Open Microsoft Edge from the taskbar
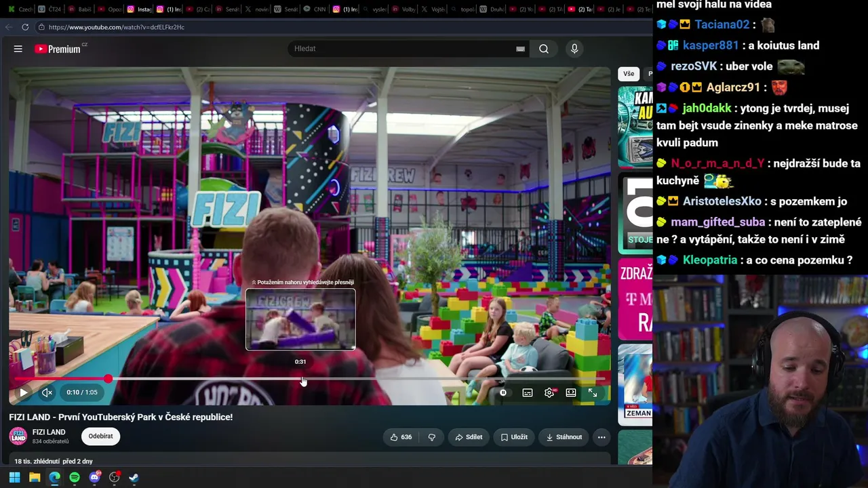868x488 pixels. pos(54,477)
